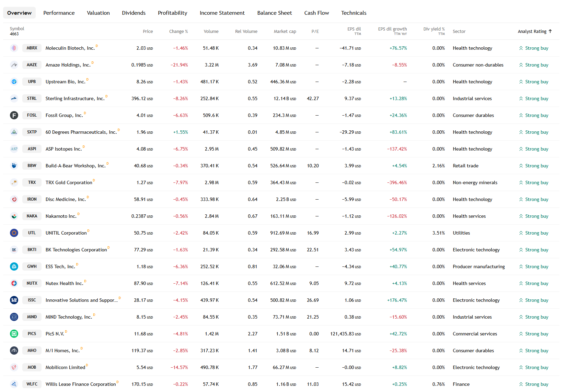Click the Innovative Solutions (ISSC) logo icon

click(14, 300)
